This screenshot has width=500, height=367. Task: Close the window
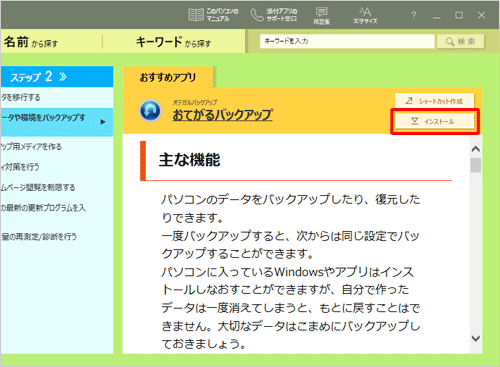pyautogui.click(x=481, y=15)
